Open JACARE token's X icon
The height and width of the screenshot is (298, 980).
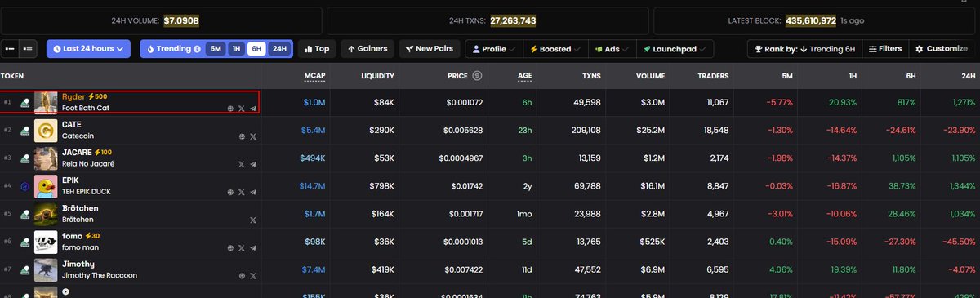pyautogui.click(x=242, y=164)
